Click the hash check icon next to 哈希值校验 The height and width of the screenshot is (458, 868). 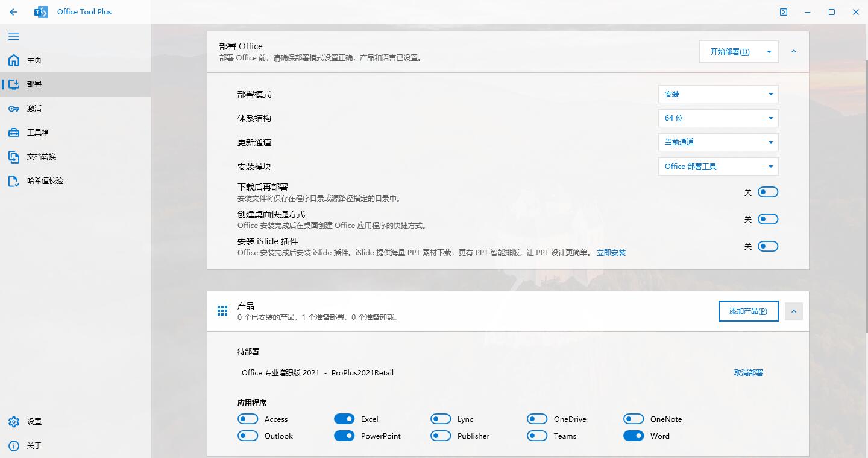(14, 181)
